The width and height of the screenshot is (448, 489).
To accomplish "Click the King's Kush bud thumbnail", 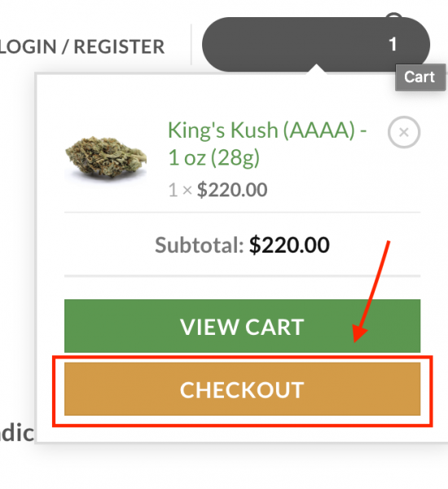I will pyautogui.click(x=106, y=156).
